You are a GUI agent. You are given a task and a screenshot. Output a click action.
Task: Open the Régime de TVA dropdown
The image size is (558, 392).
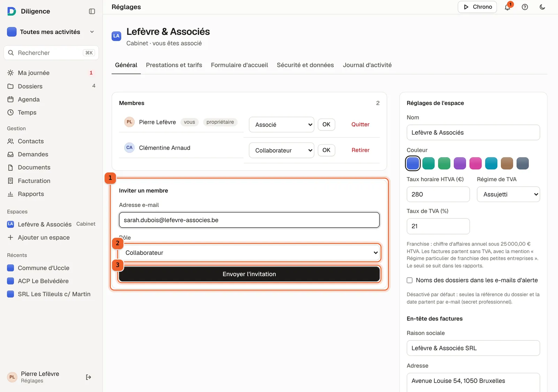[x=508, y=194]
